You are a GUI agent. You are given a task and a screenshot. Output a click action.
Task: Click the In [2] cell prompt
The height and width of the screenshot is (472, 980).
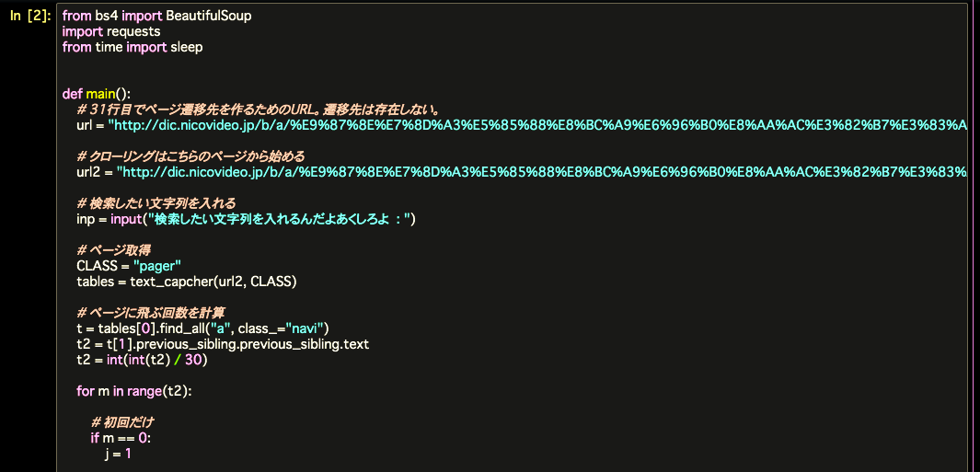click(x=29, y=17)
